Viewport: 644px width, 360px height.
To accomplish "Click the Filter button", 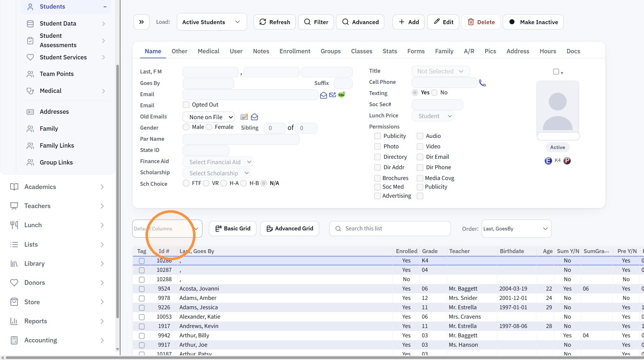I will [x=316, y=22].
